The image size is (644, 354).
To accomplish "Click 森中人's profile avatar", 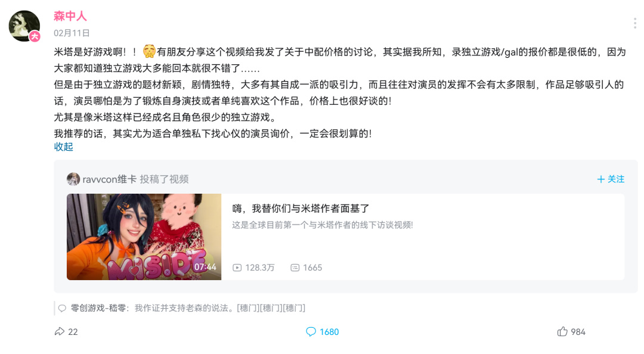I will 24,26.
